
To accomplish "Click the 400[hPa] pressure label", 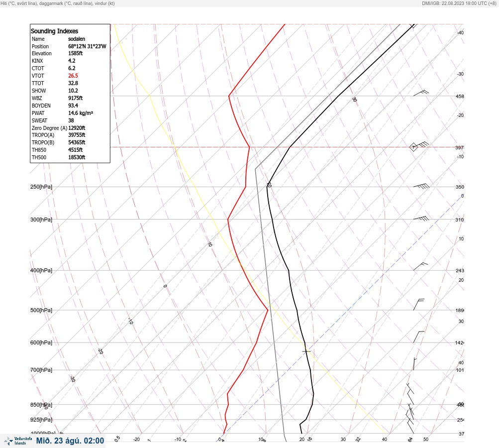I will tap(41, 270).
